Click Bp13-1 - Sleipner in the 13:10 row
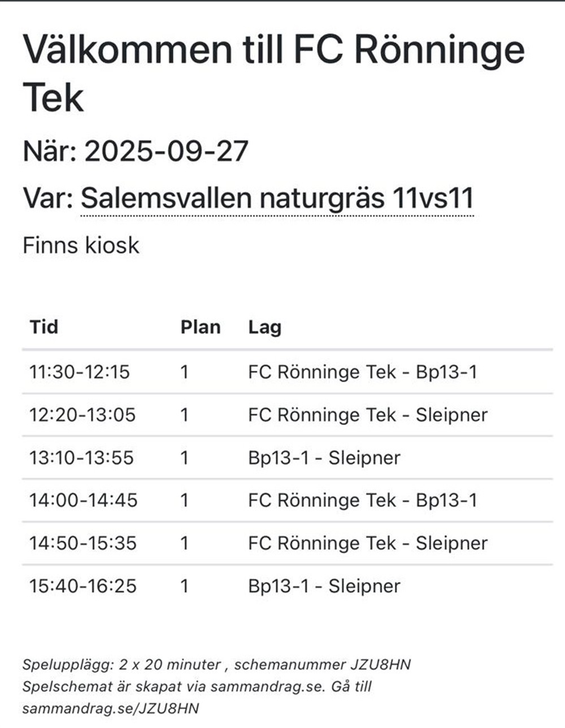 [x=324, y=458]
